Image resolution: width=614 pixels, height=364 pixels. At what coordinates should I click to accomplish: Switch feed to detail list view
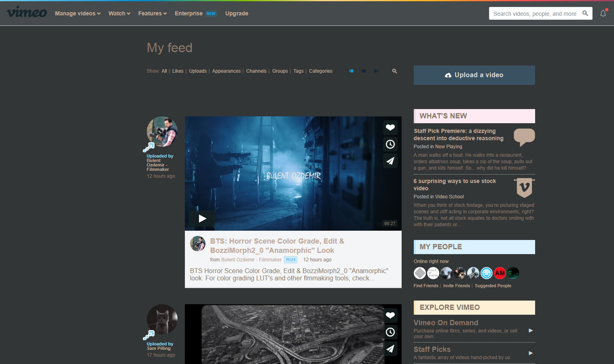point(351,71)
